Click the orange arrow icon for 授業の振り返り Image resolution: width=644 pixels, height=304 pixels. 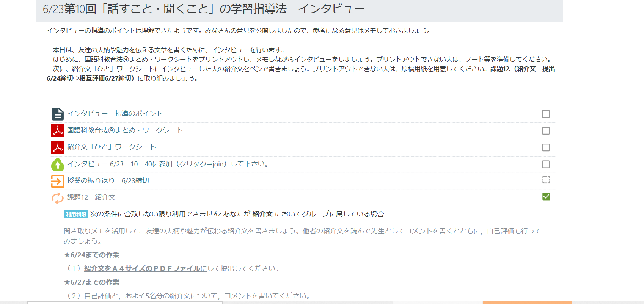point(58,181)
